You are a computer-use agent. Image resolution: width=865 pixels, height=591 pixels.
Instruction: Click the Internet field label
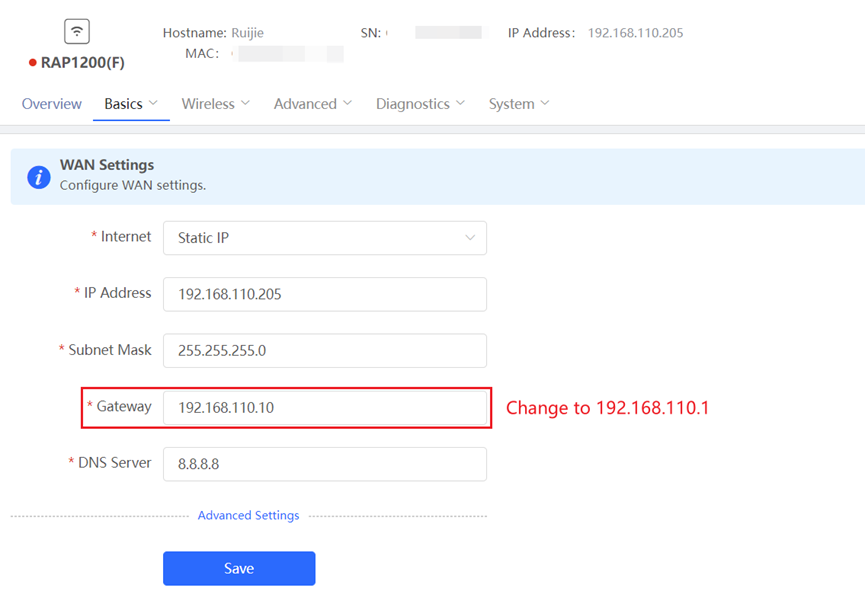(126, 237)
